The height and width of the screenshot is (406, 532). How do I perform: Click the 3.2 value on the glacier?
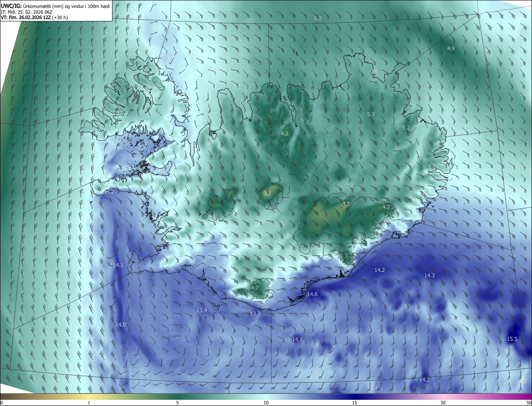(x=267, y=193)
